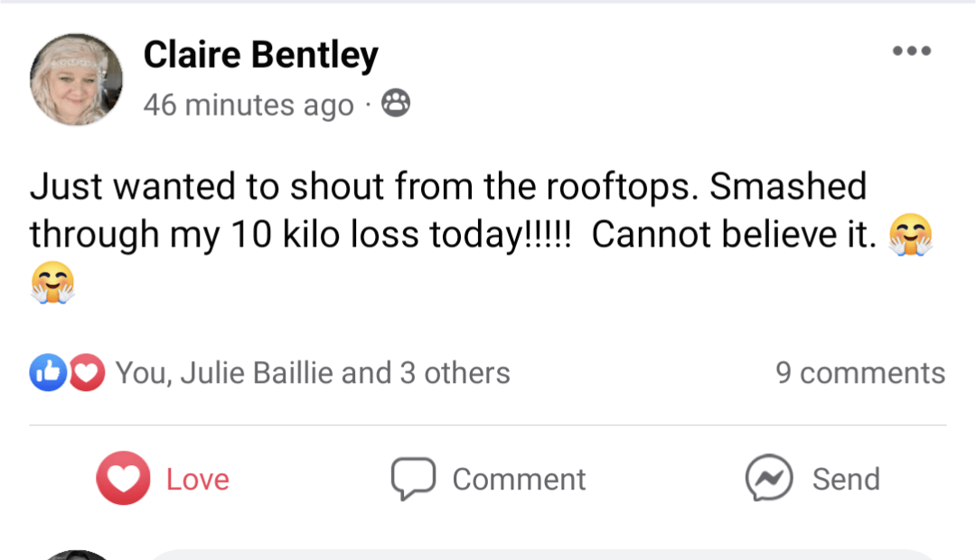Click the hugging emoji after "believe it."

[x=910, y=237]
